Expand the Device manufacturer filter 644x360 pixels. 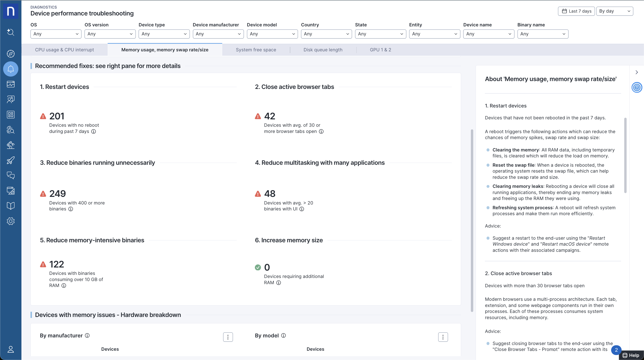[218, 34]
